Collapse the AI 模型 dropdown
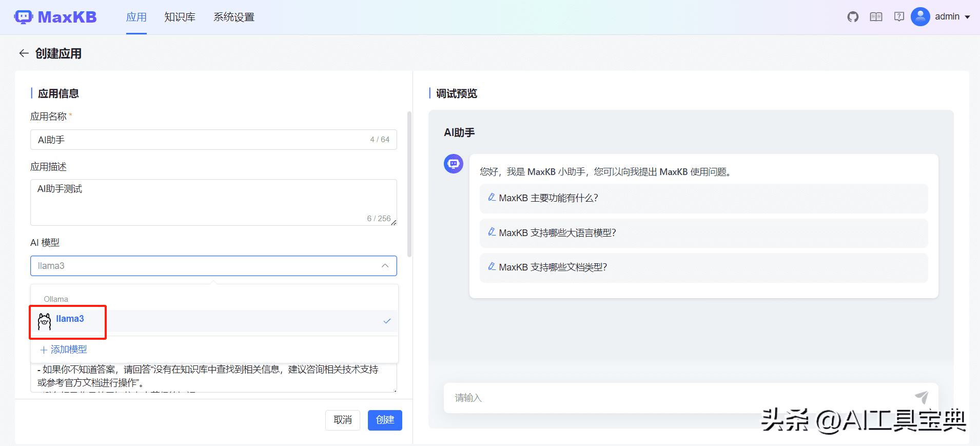 (385, 266)
